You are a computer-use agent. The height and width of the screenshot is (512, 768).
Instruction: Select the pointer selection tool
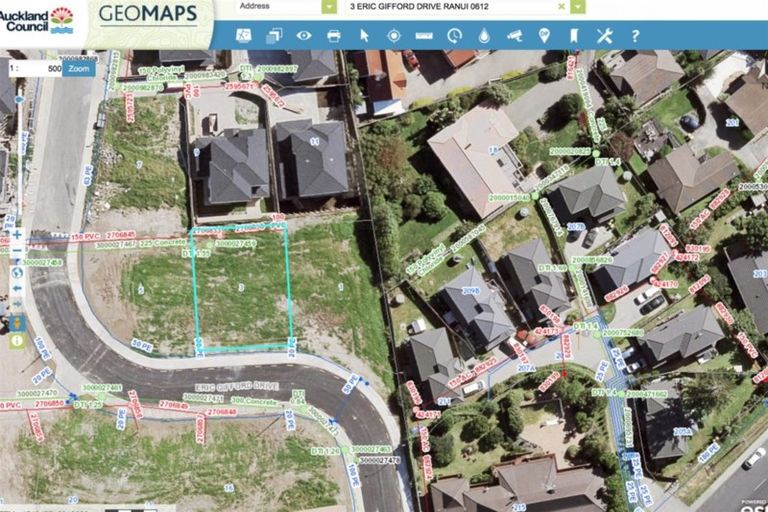pos(364,36)
